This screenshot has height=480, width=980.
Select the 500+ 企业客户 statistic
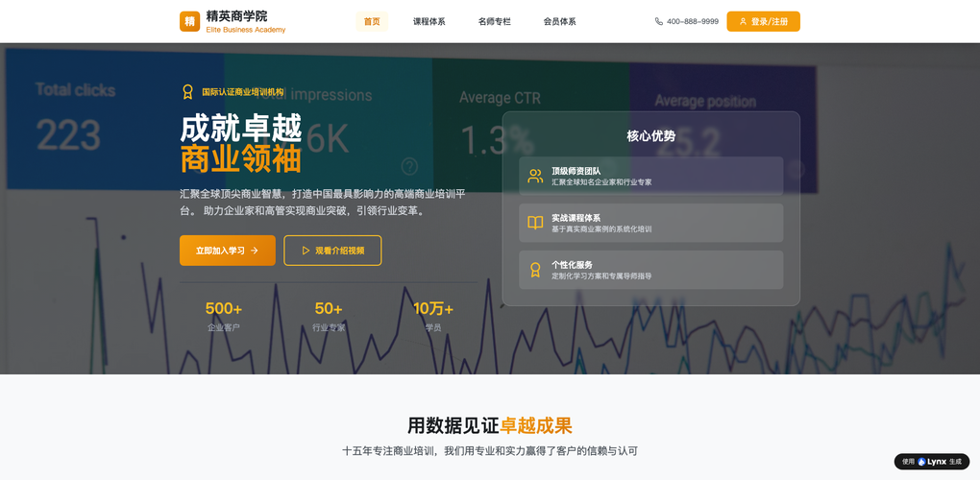tap(224, 316)
